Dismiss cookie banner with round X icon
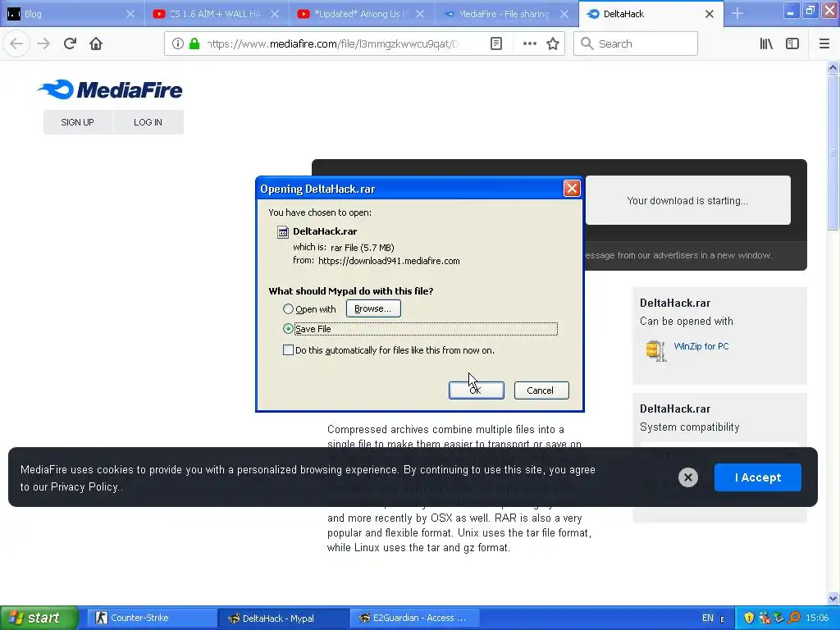 point(688,477)
